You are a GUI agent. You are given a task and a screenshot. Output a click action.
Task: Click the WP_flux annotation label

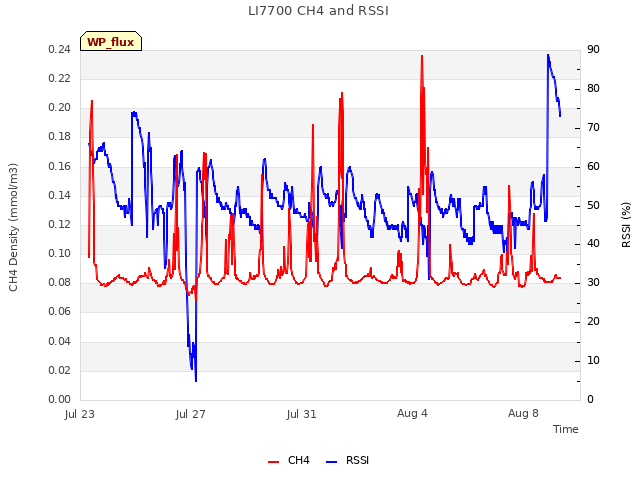click(111, 42)
